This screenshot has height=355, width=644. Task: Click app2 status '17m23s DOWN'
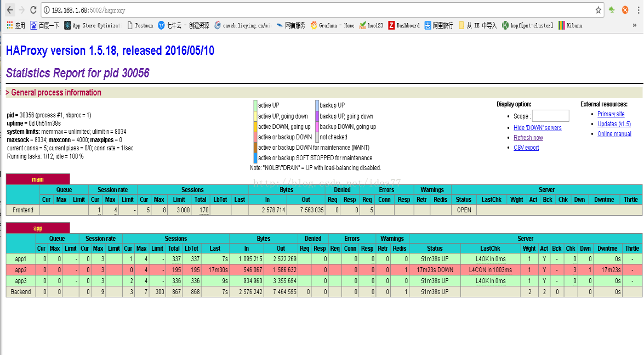435,270
